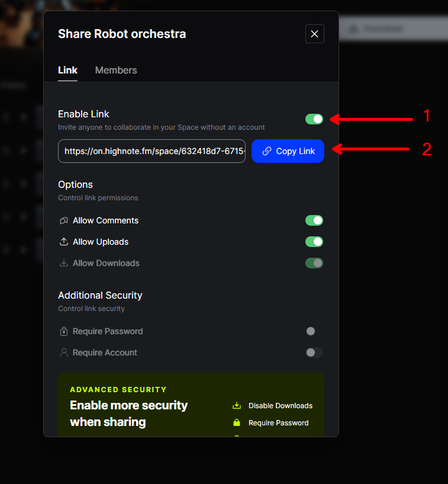Close the Share Robot orchestra dialog

(x=314, y=34)
